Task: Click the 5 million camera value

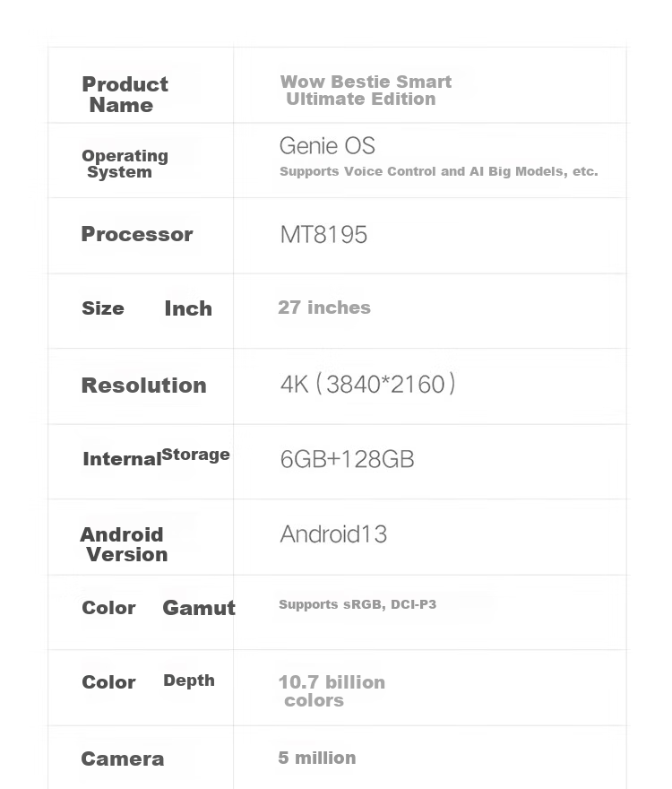Action: [x=317, y=758]
